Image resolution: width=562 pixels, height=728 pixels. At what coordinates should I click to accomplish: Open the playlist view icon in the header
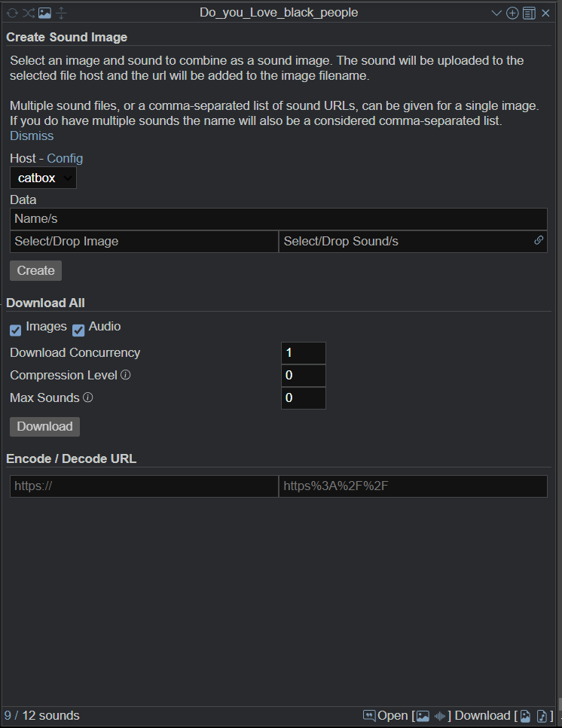click(x=529, y=13)
